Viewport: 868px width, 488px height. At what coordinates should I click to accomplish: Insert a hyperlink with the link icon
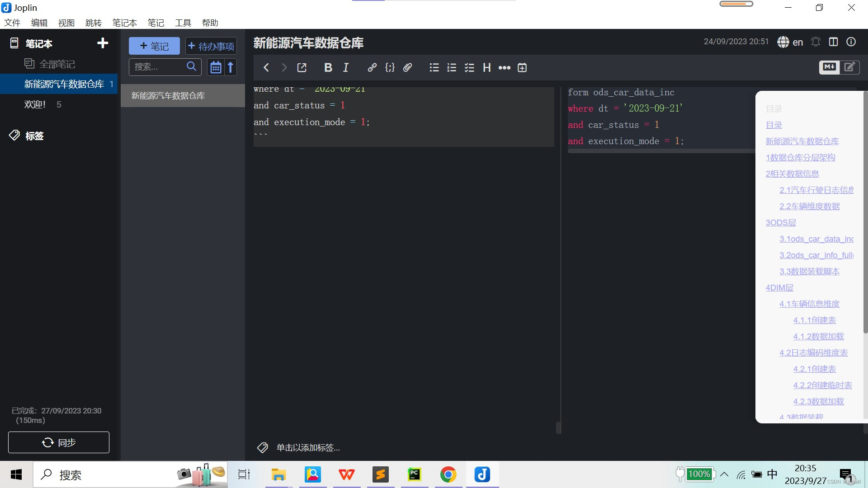click(x=372, y=68)
